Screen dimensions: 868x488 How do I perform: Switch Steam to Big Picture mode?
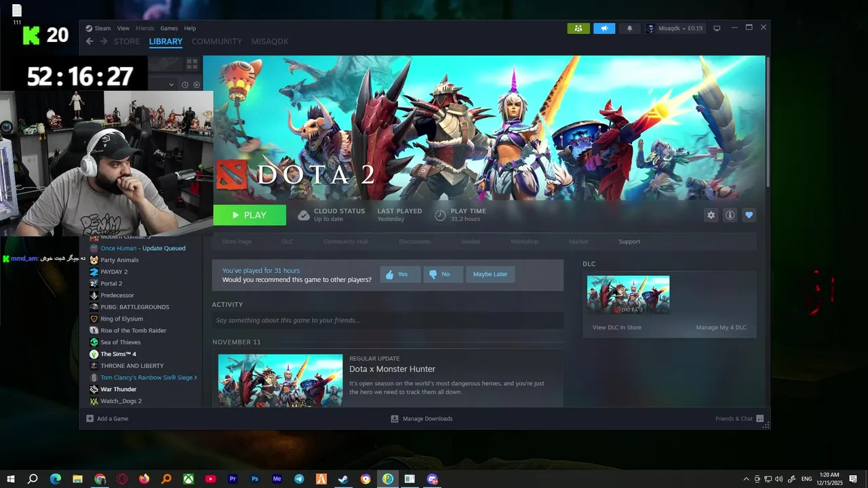pos(717,28)
